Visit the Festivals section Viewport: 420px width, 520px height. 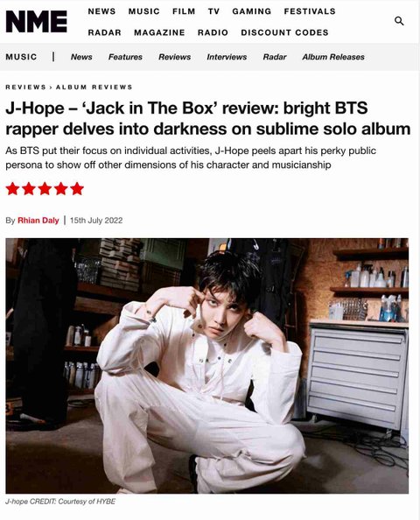pyautogui.click(x=310, y=11)
